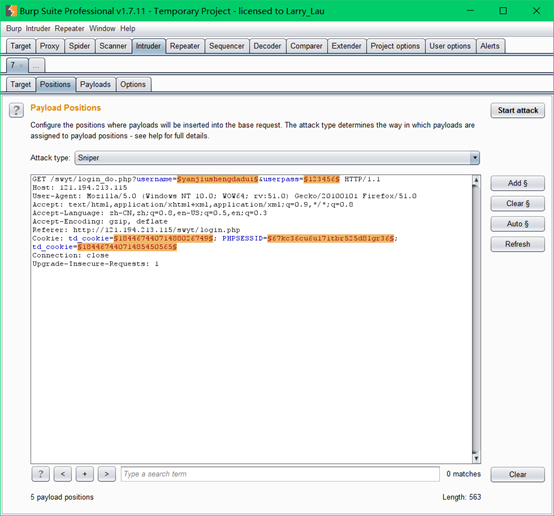Close Intruder attack tab 7 with its x
554x516 pixels.
pos(21,65)
